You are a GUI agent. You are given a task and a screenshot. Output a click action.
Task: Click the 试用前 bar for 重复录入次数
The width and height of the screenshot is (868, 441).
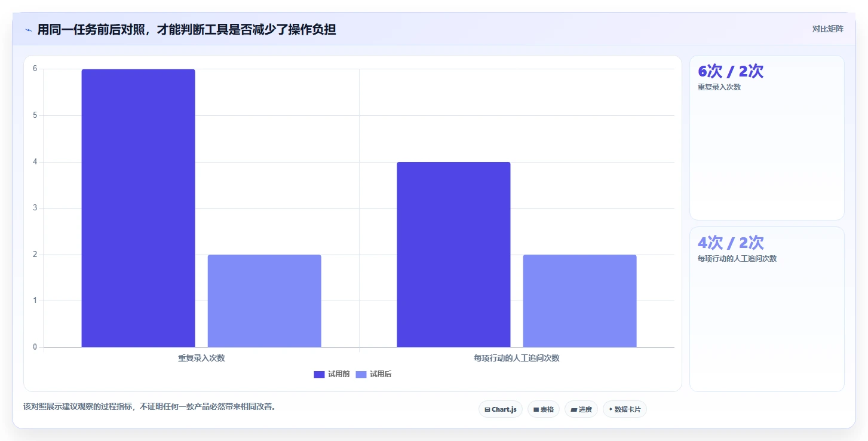[x=138, y=208]
